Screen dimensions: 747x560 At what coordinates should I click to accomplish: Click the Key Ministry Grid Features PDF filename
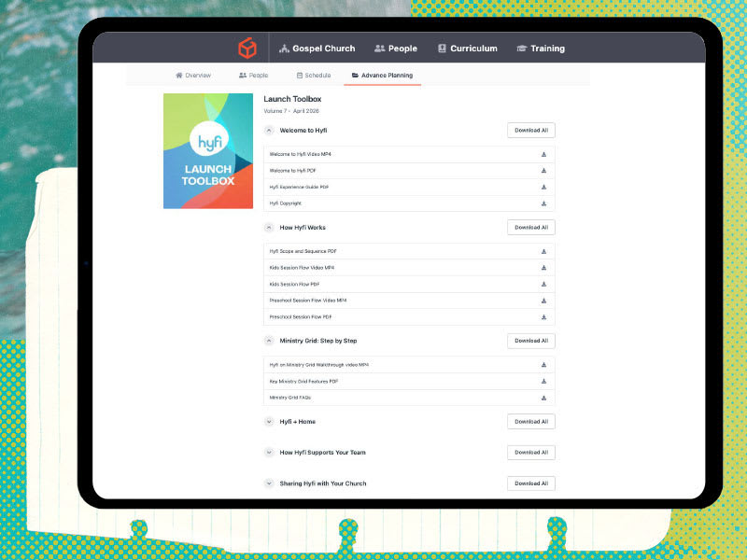(x=304, y=382)
